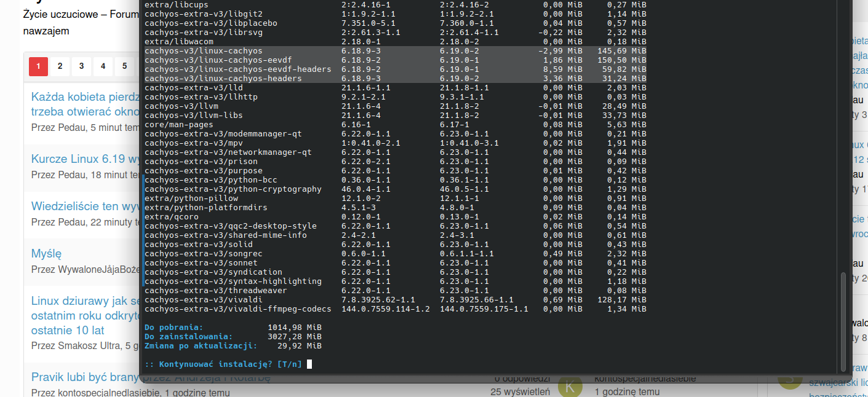Click the 'cachyos-extra-v3/prison' package row
The width and height of the screenshot is (868, 397).
click(396, 162)
